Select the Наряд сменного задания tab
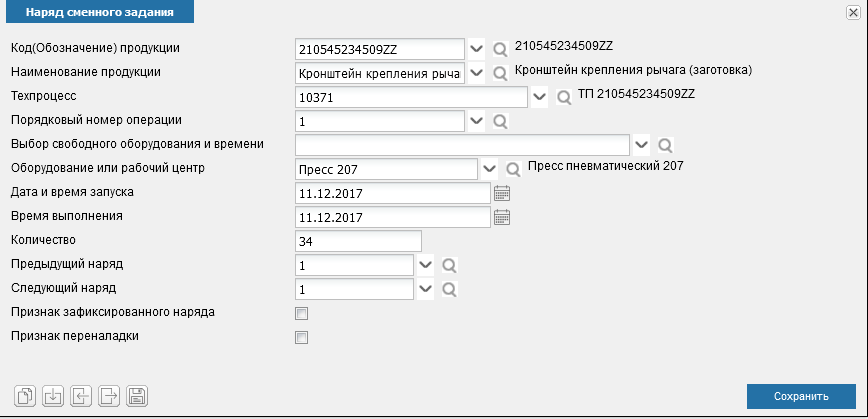868x419 pixels. [100, 12]
